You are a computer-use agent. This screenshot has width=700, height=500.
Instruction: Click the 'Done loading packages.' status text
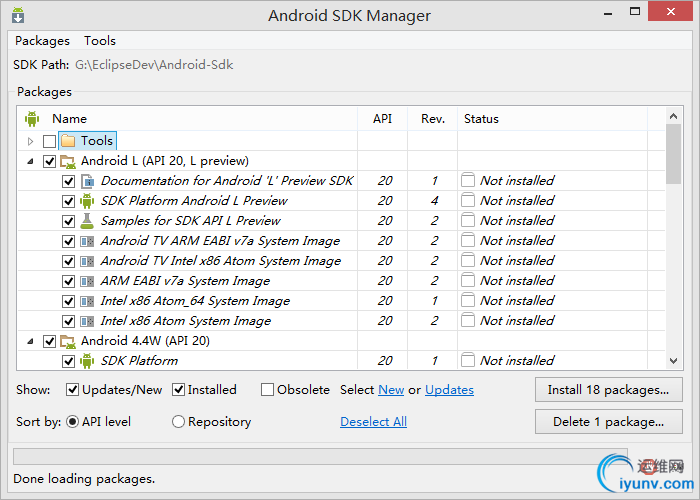[84, 479]
